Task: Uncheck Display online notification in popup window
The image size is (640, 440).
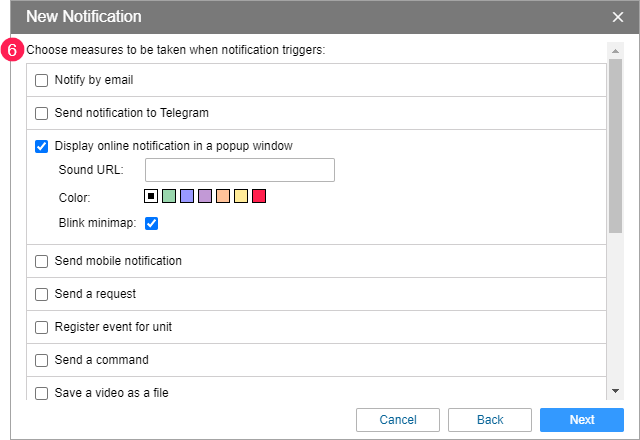Action: pyautogui.click(x=41, y=146)
